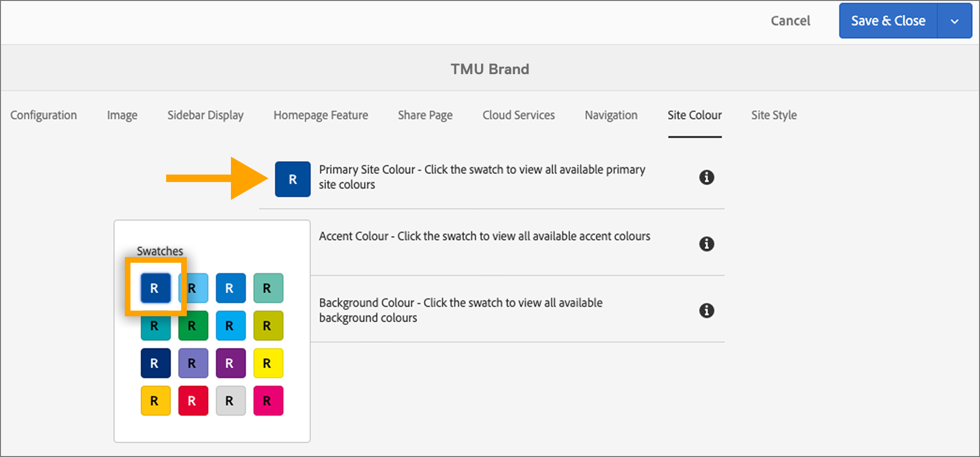The height and width of the screenshot is (457, 980).
Task: Select the grey R swatch
Action: coord(230,400)
